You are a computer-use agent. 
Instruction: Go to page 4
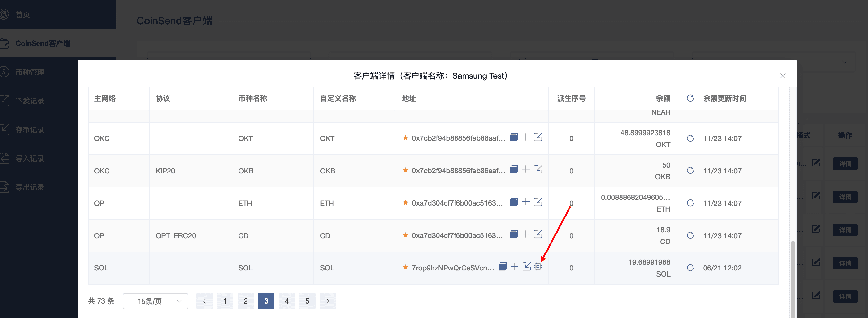click(x=286, y=301)
